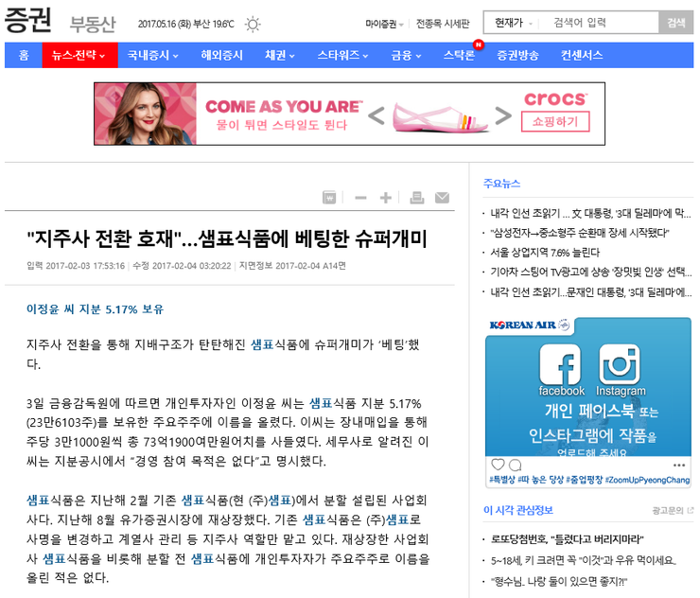Open news '기아차 스팅어 TV광고에 샹송'
The width and height of the screenshot is (700, 598).
click(x=590, y=272)
